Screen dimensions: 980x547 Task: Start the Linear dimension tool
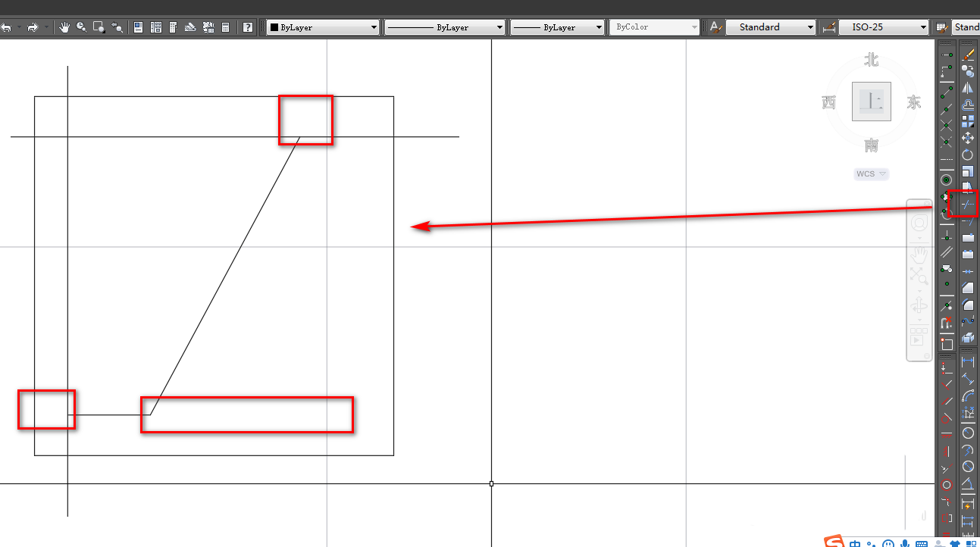(x=968, y=363)
